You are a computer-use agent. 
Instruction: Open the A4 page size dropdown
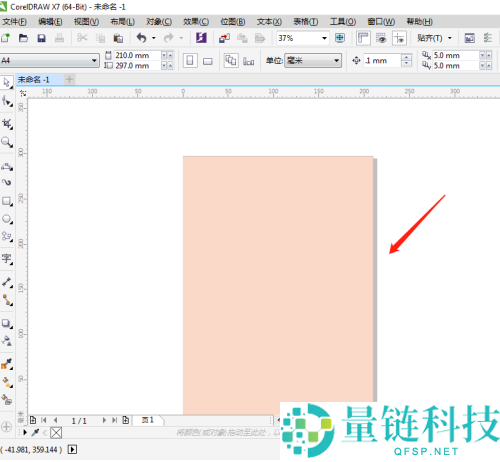click(x=49, y=61)
